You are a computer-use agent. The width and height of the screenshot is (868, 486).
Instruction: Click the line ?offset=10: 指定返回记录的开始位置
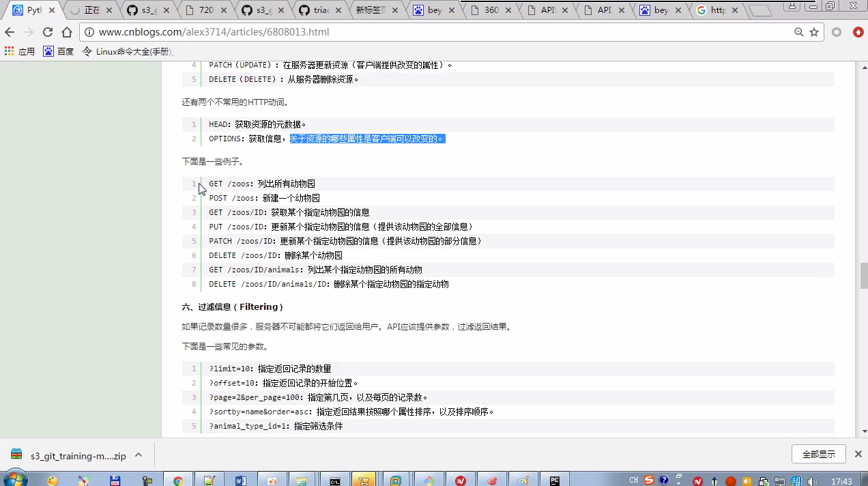tap(284, 383)
